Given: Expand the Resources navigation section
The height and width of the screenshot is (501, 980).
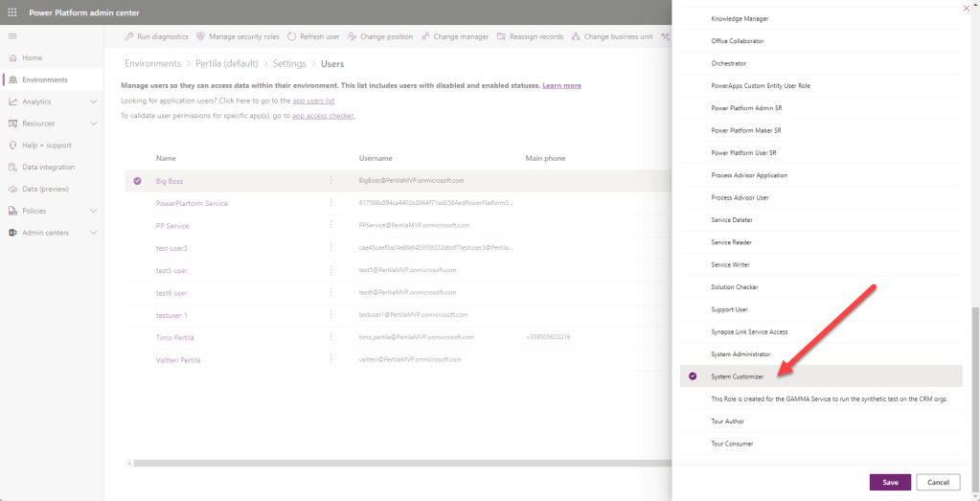Looking at the screenshot, I should (x=93, y=124).
